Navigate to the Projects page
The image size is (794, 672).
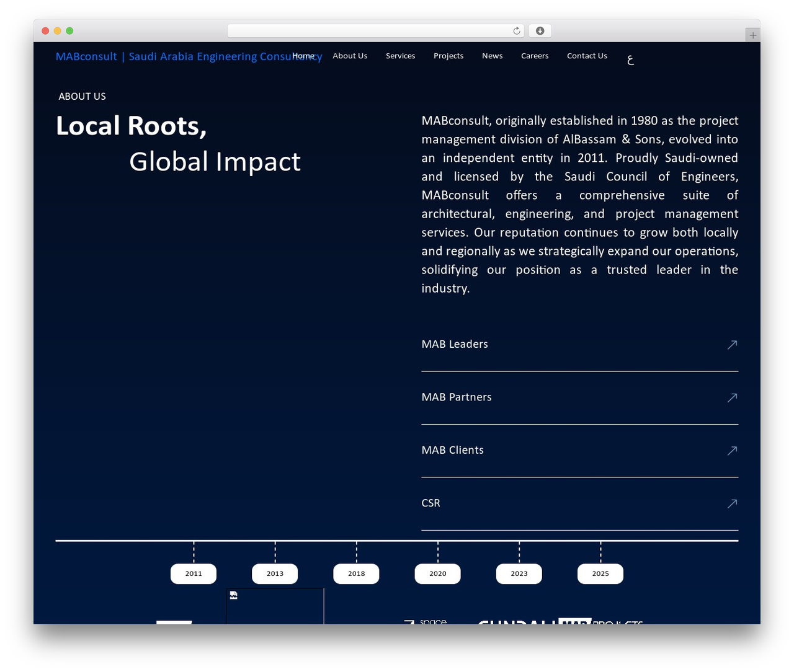coord(448,56)
